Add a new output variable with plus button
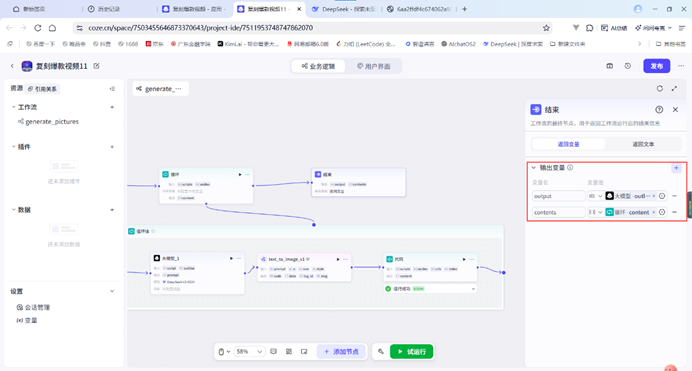This screenshot has height=371, width=692. tap(676, 168)
